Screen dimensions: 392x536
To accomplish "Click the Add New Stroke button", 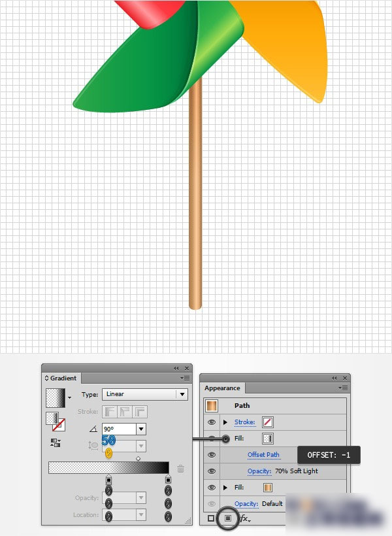I will [x=211, y=518].
